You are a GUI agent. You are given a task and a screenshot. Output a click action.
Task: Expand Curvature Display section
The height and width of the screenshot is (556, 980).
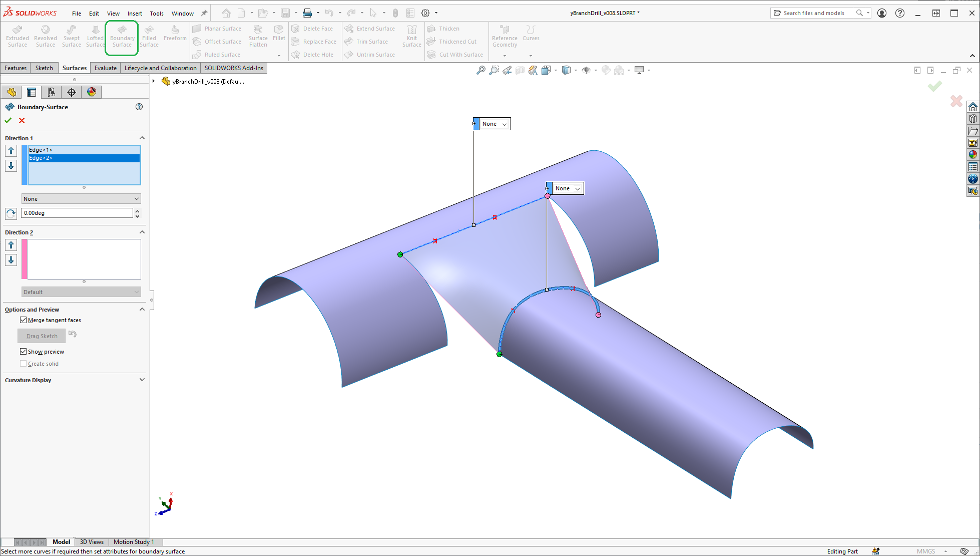click(142, 380)
